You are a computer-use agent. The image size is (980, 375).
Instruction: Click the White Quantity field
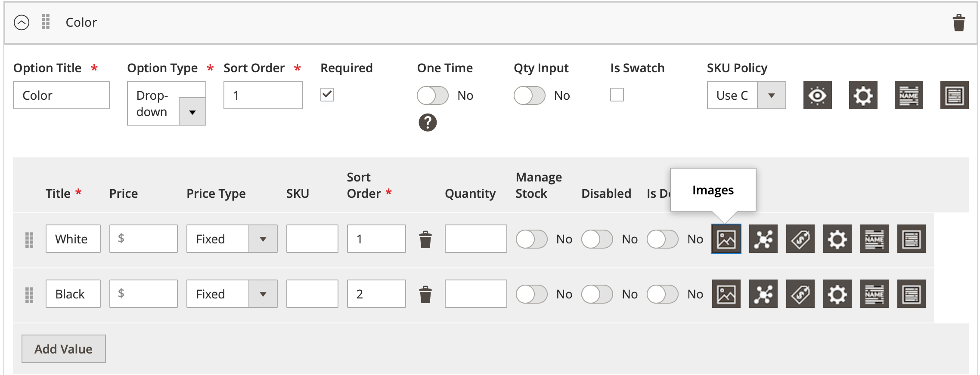click(476, 239)
